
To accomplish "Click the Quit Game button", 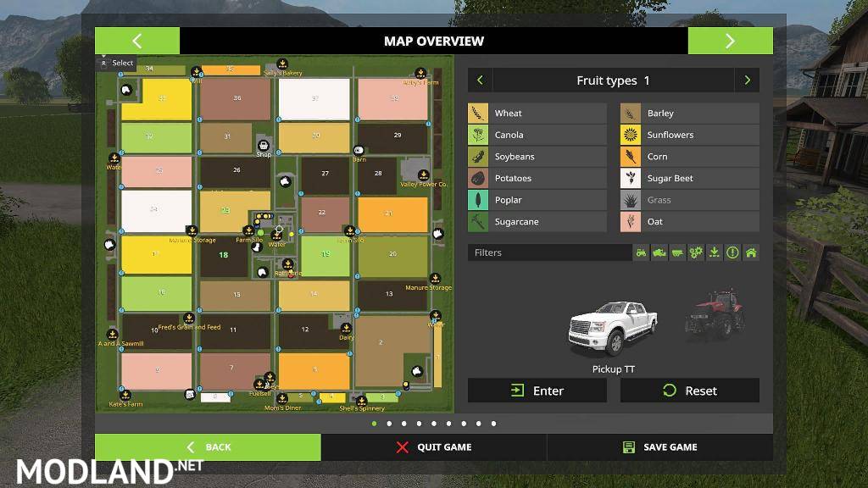I will click(434, 447).
